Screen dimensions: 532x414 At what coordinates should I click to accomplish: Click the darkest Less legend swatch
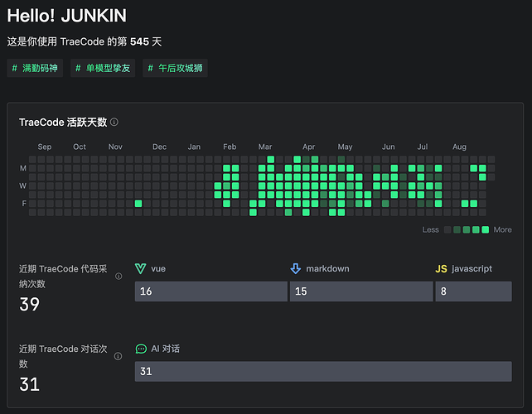click(447, 229)
